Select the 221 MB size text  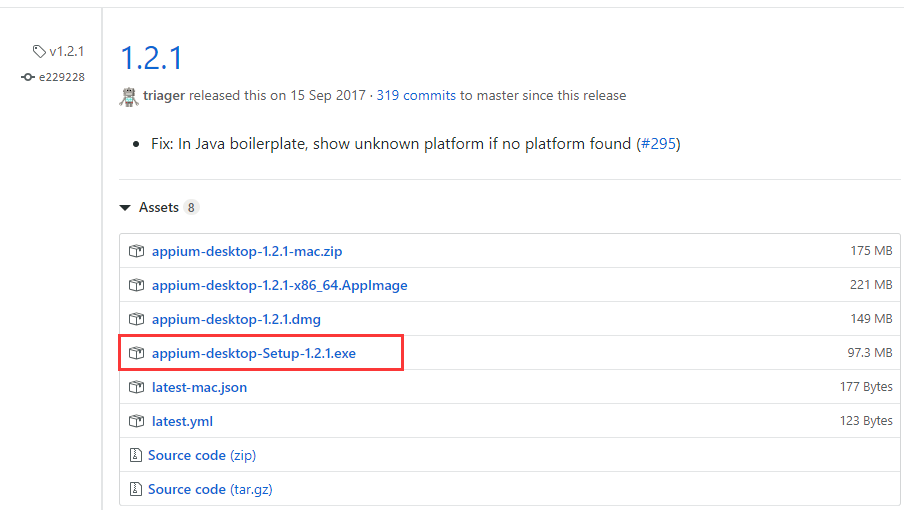click(x=871, y=285)
